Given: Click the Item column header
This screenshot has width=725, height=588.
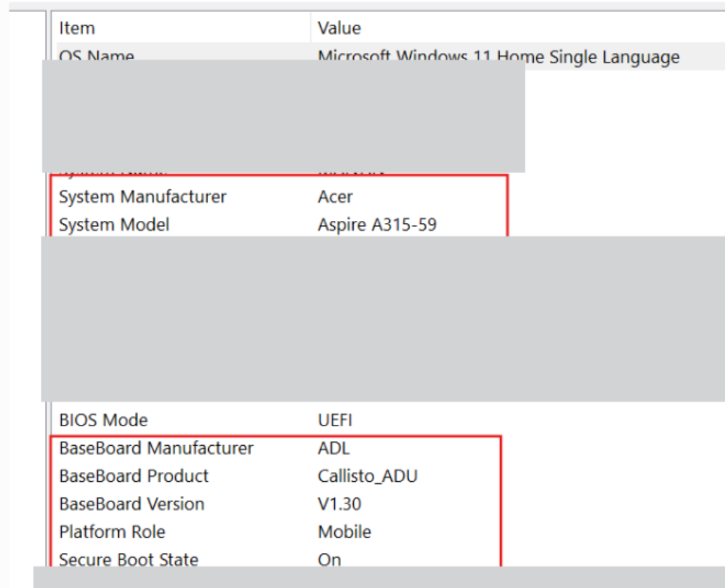Looking at the screenshot, I should coord(77,28).
